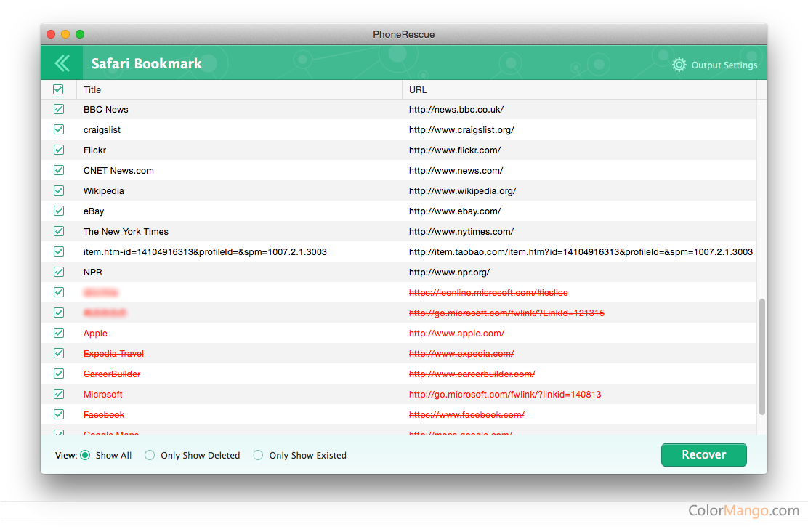Click the Output Settings text link

pos(724,65)
